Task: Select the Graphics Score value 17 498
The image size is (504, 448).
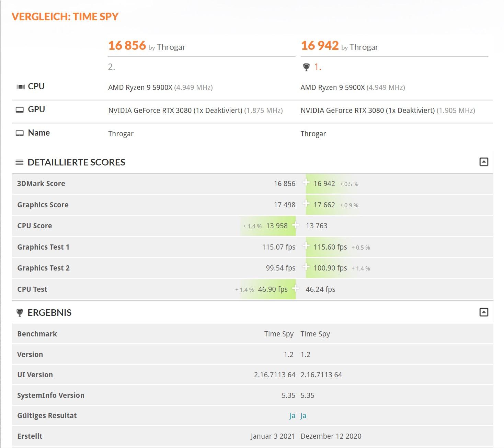Action: (x=285, y=205)
